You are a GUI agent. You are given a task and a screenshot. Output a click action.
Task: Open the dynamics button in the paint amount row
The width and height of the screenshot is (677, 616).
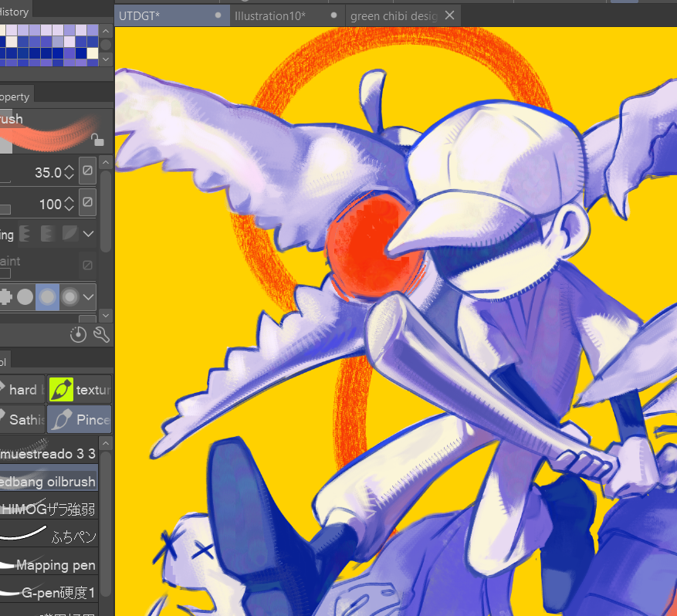(88, 265)
